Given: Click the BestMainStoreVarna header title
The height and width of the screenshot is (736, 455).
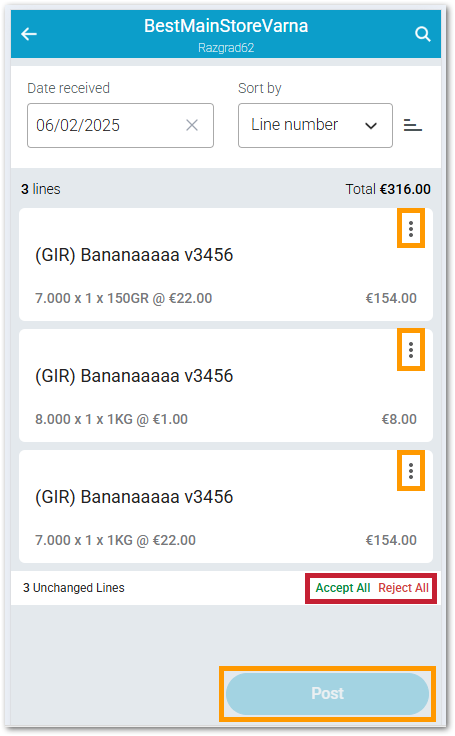Looking at the screenshot, I should pyautogui.click(x=226, y=26).
